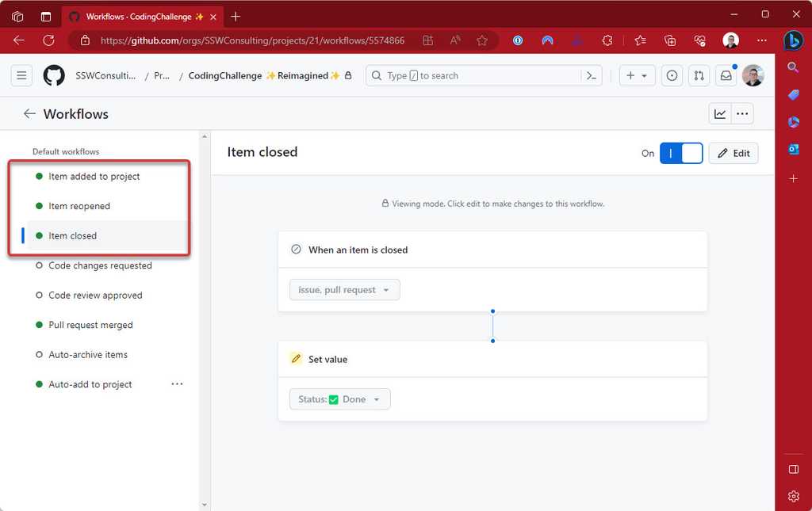
Task: Launch Bing Chat from the browser toolbar
Action: [x=794, y=40]
